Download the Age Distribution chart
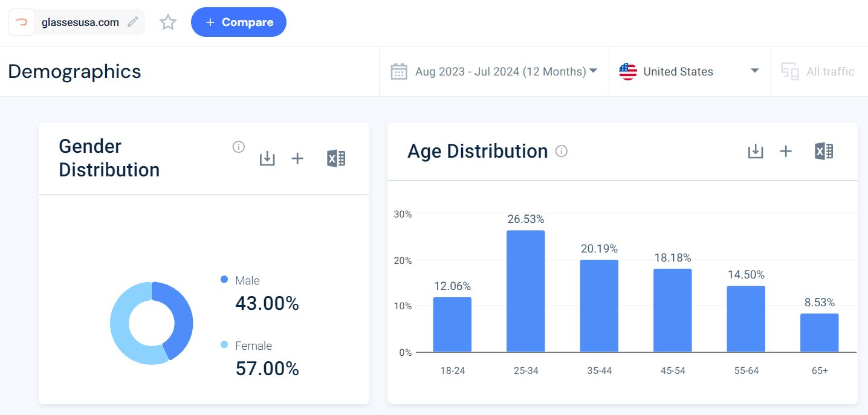This screenshot has width=868, height=415. coord(756,152)
